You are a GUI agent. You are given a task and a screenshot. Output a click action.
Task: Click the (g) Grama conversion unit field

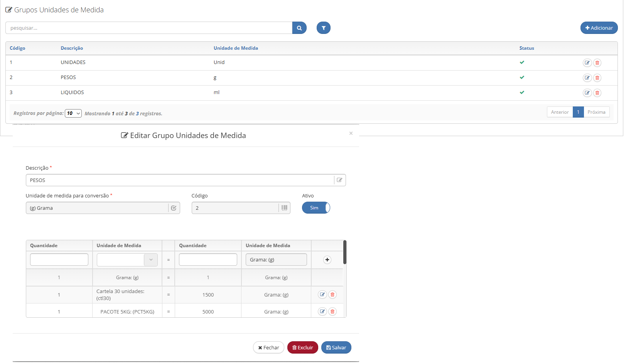pos(97,208)
